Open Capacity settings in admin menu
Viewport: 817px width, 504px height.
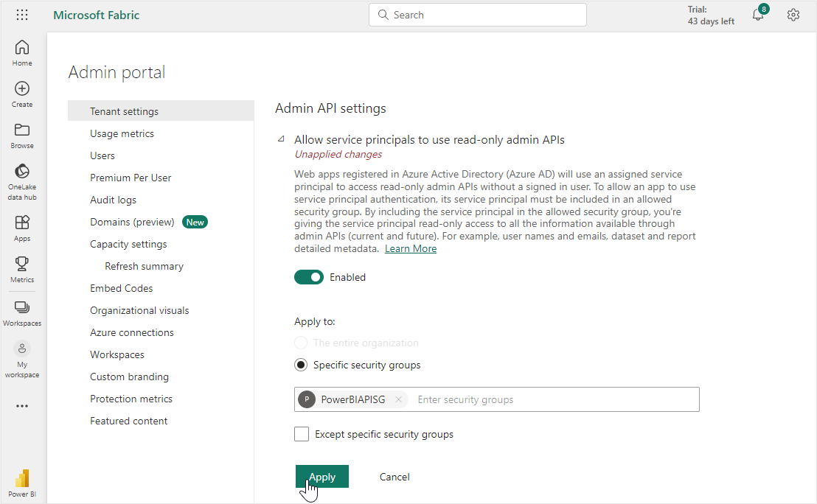128,245
